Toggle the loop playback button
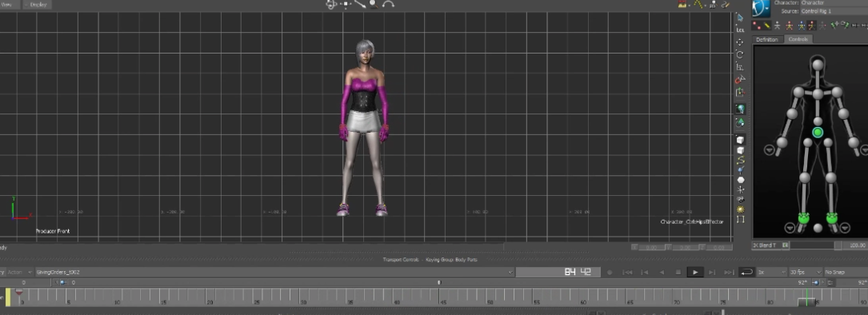Viewport: 868px width, 315px height. coord(746,273)
